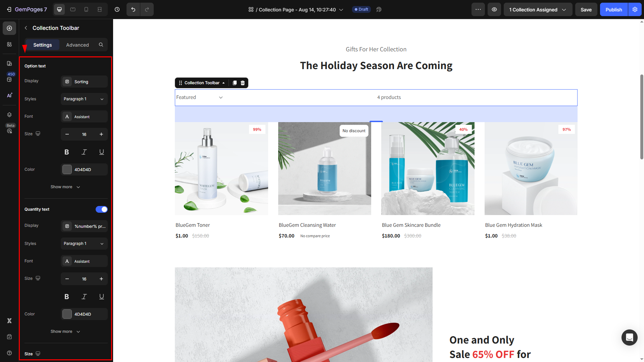Screen dimensions: 644x362
Task: Click the undo arrow in top bar
Action: point(133,9)
